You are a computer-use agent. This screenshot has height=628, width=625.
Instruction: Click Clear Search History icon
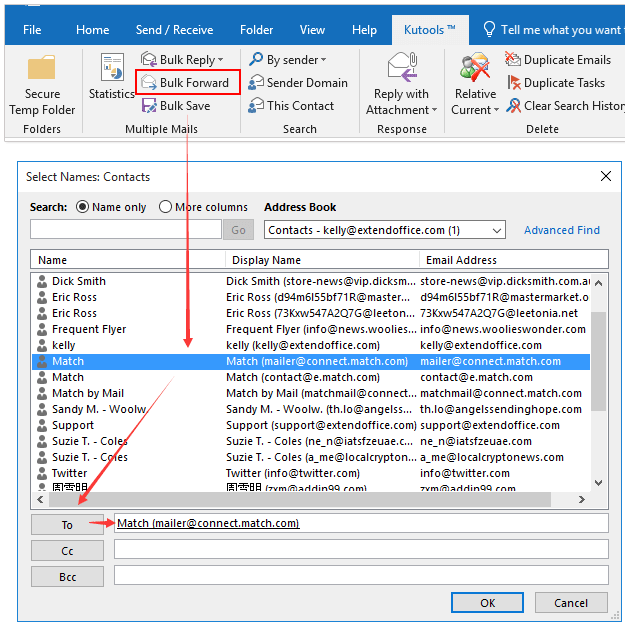(514, 105)
